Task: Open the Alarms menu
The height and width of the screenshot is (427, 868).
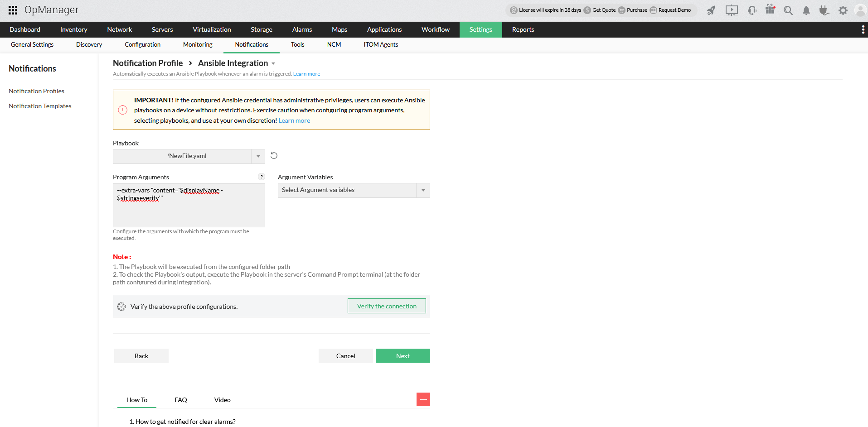Action: pyautogui.click(x=302, y=29)
